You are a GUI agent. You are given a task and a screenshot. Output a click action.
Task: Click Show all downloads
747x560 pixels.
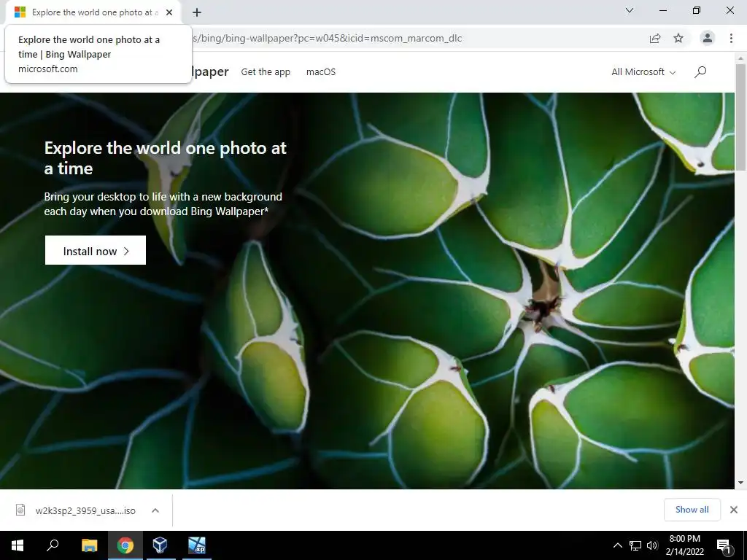[x=692, y=510]
